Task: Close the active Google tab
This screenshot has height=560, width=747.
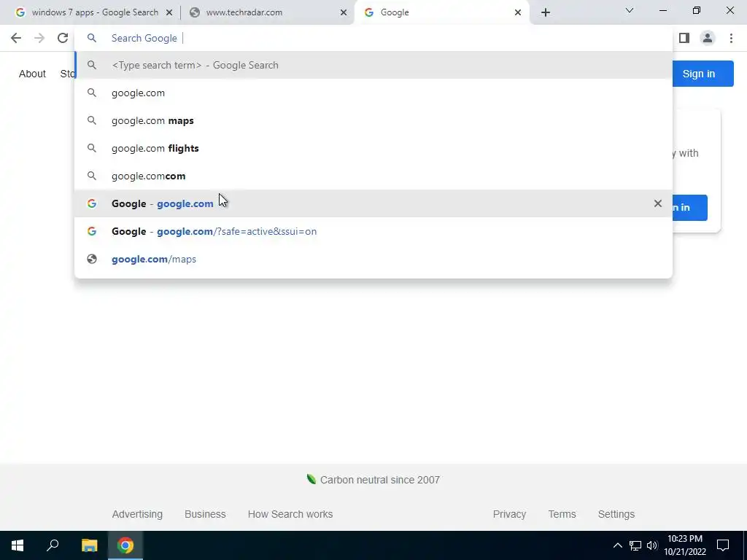Action: pos(518,12)
